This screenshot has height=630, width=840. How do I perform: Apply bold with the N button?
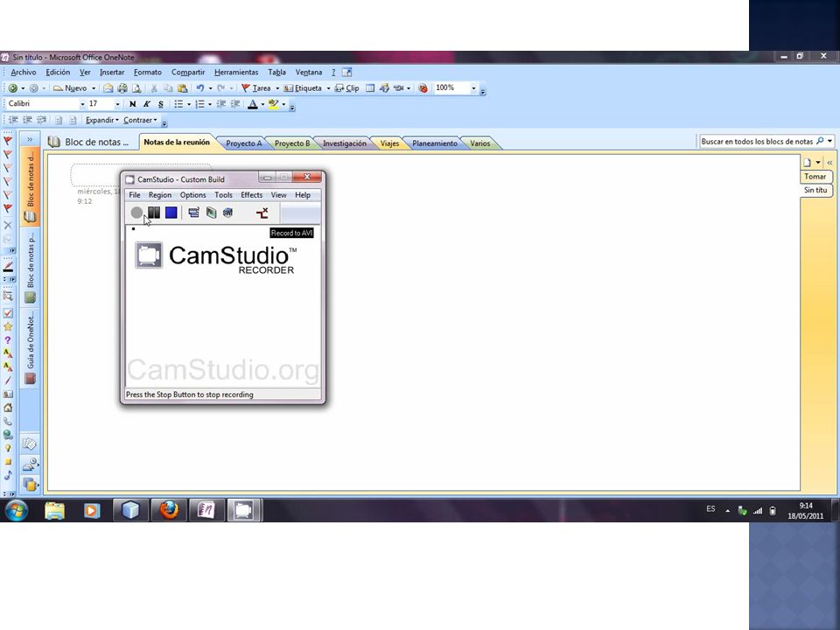click(x=132, y=104)
